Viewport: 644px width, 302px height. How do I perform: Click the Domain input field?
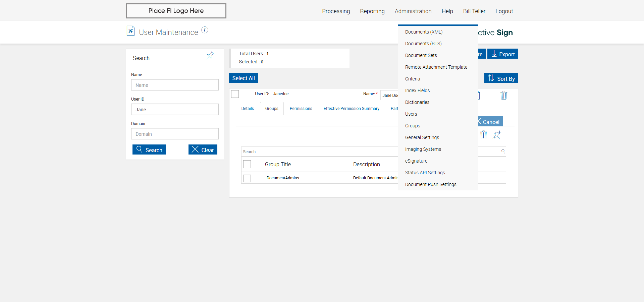click(175, 134)
